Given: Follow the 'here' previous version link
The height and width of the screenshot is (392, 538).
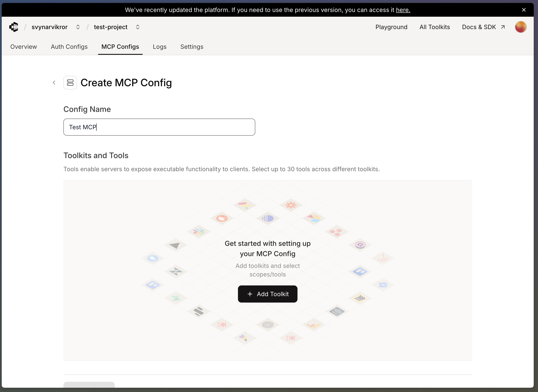Looking at the screenshot, I should coord(403,10).
